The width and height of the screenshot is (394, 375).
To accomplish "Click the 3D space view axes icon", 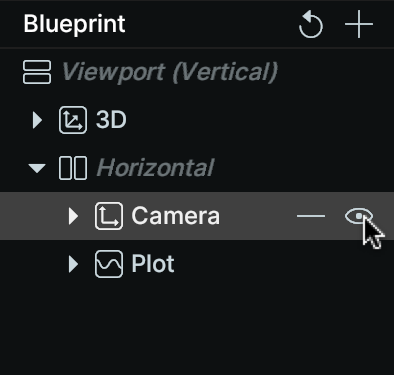I will point(73,120).
